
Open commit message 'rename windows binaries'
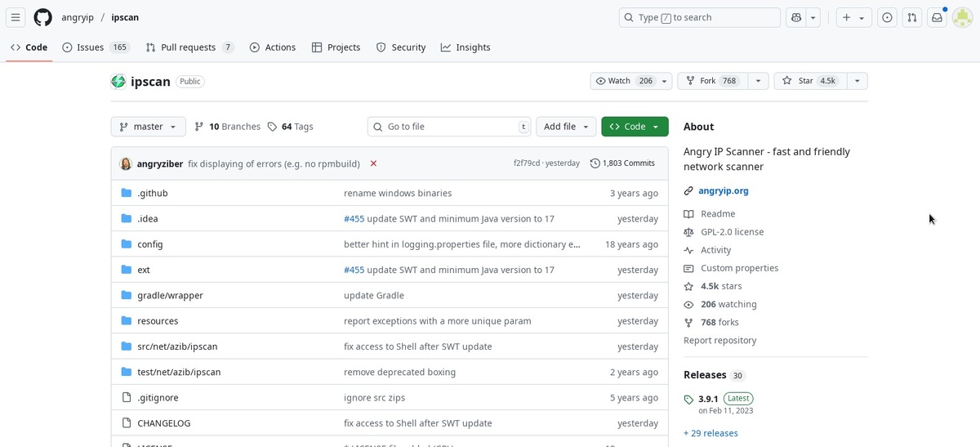(398, 194)
